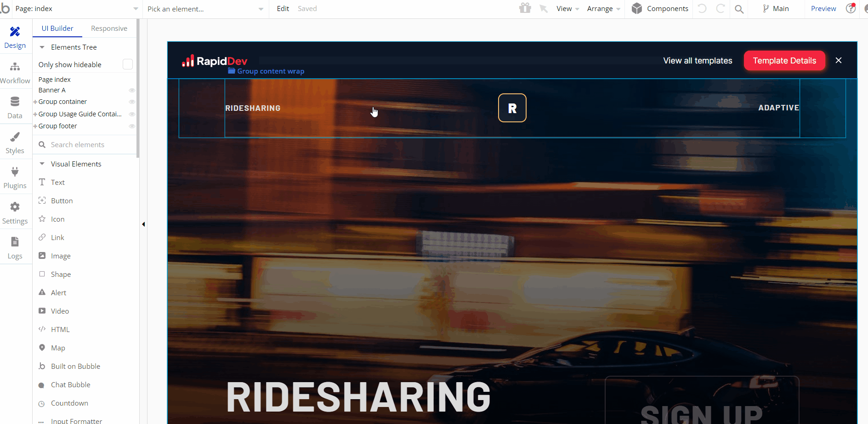868x424 pixels.
Task: Open the help question mark icon
Action: (851, 8)
